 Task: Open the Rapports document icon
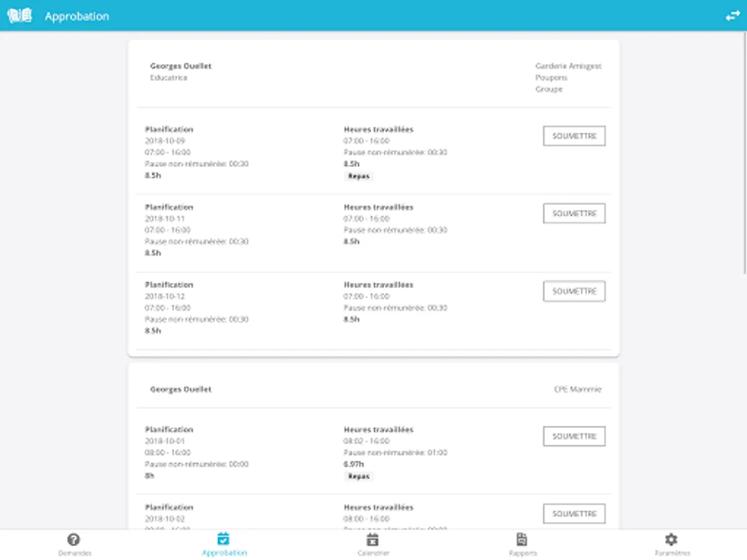(522, 539)
